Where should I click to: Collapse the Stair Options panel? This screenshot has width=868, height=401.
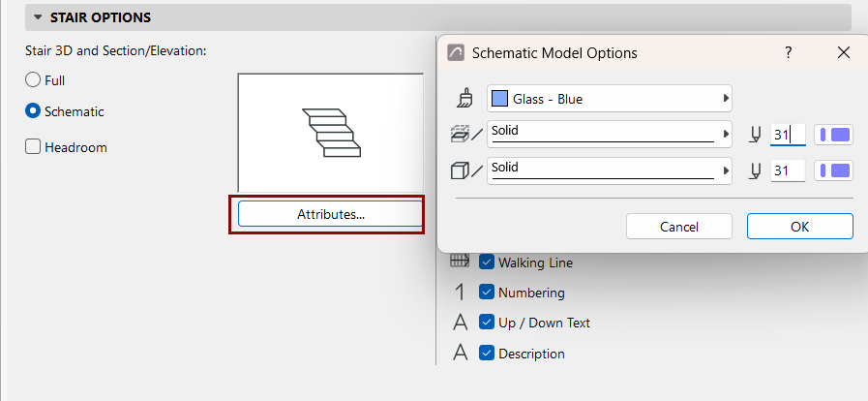click(x=38, y=17)
